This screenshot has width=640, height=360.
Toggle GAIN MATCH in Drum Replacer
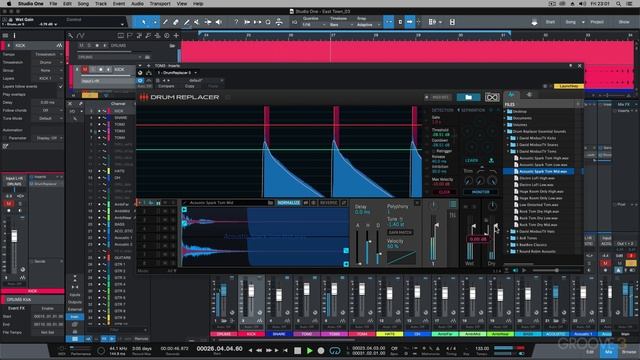coord(400,232)
